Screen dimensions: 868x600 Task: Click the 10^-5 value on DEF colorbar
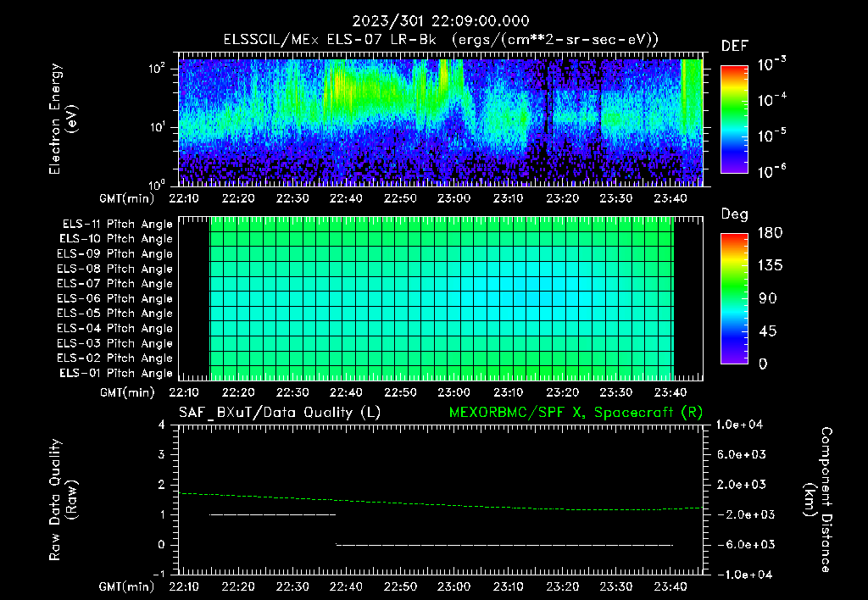point(771,136)
